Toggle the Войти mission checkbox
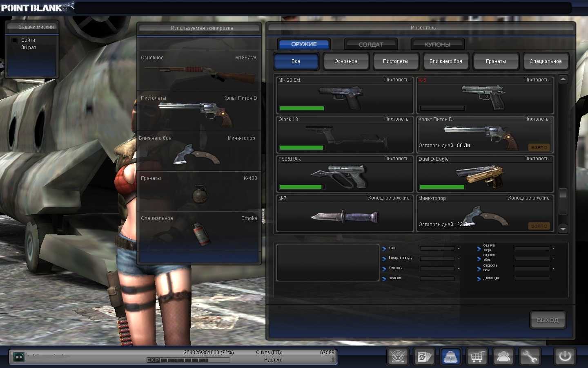588x368 pixels. [x=15, y=40]
